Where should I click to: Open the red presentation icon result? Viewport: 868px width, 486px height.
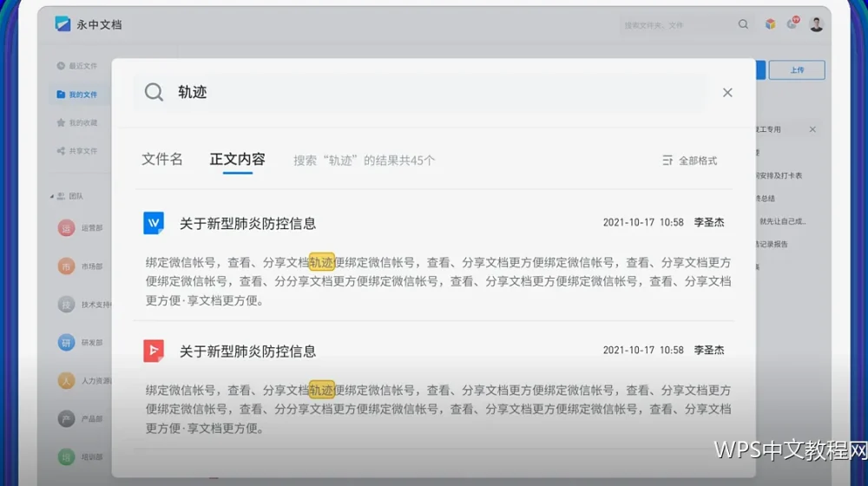(x=154, y=351)
